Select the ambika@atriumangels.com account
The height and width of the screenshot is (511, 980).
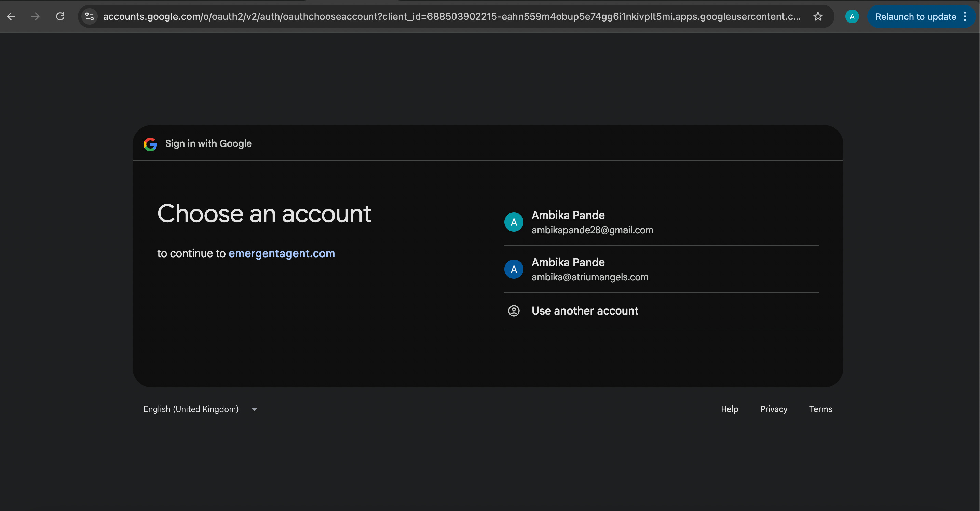590,270
